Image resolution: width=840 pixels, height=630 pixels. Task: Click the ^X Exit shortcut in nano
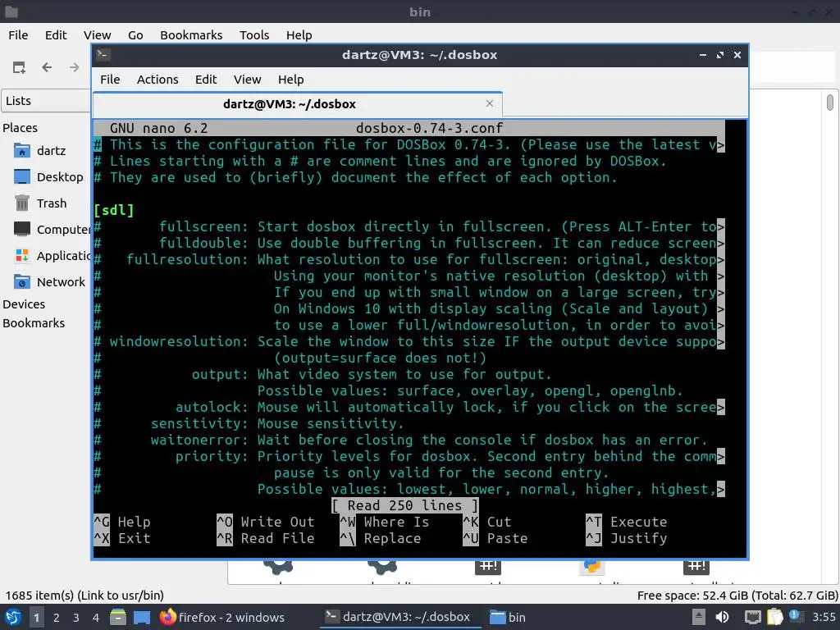click(x=122, y=538)
